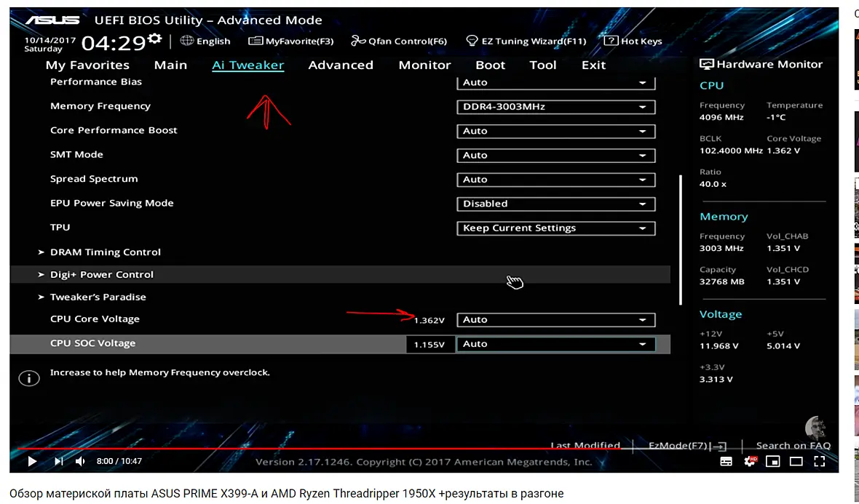Open the TPU Keep Current Settings dropdown
This screenshot has height=504, width=859.
[556, 228]
